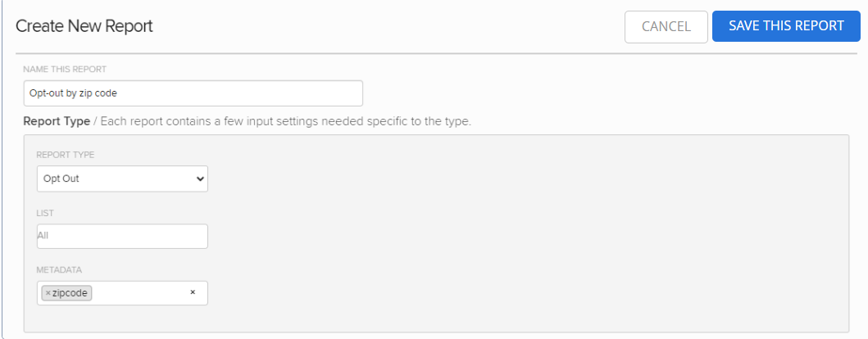Open the Metadata multi-select box
868x339 pixels.
tap(139, 293)
